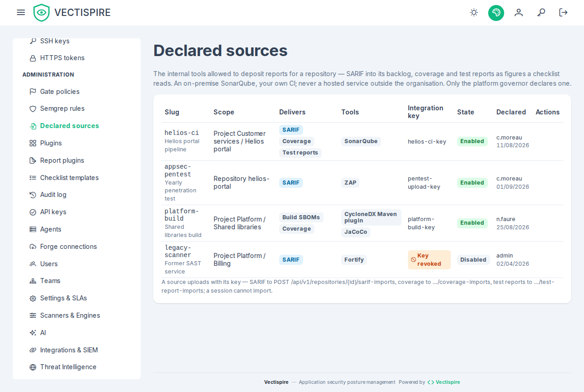Open the color palette theme picker
584x392 pixels.
point(496,12)
